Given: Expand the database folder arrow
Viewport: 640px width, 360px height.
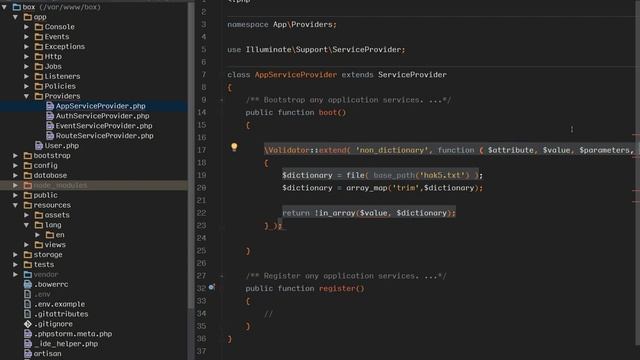Looking at the screenshot, I should pos(16,176).
